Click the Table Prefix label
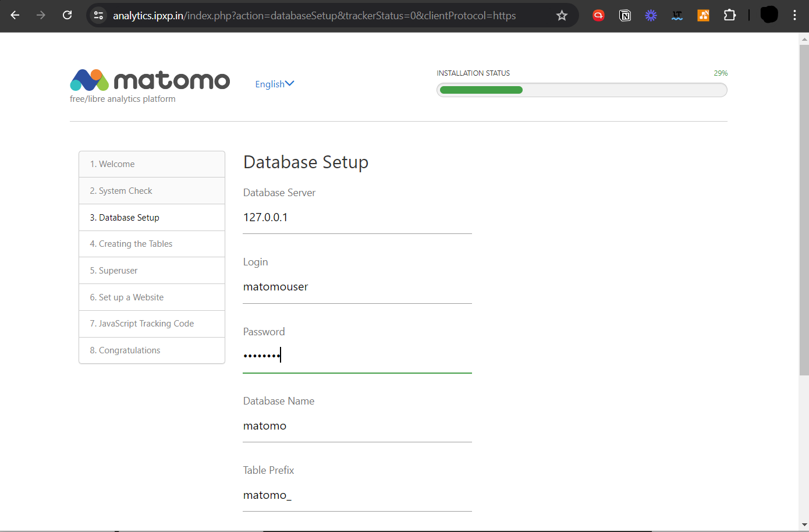Screen dimensions: 809x532 coord(269,470)
